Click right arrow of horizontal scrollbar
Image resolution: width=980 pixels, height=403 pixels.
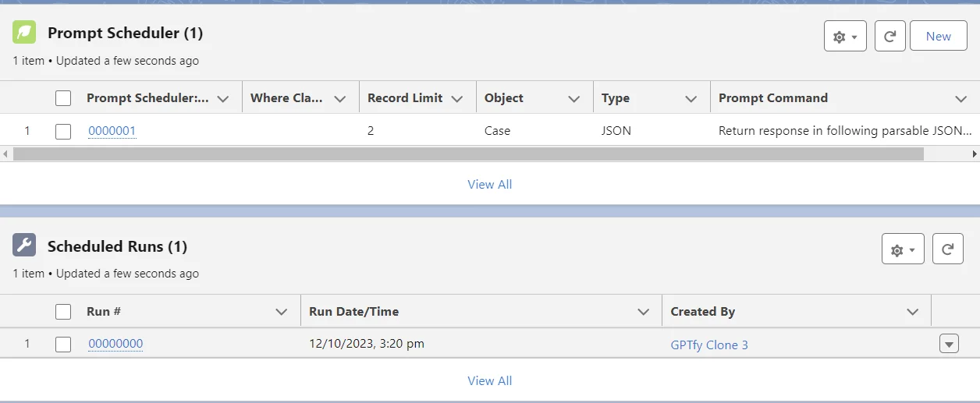coord(974,154)
